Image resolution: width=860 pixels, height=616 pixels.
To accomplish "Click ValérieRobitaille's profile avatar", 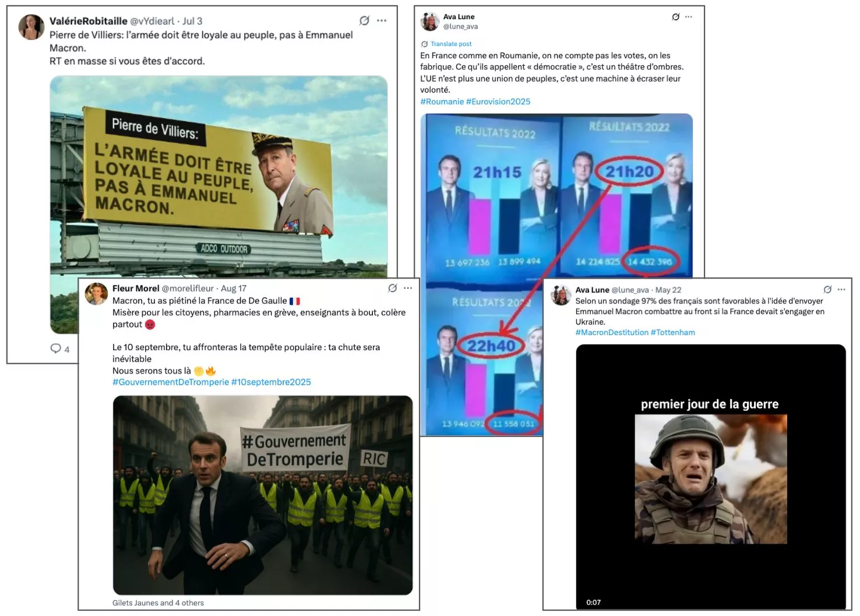I will [31, 27].
